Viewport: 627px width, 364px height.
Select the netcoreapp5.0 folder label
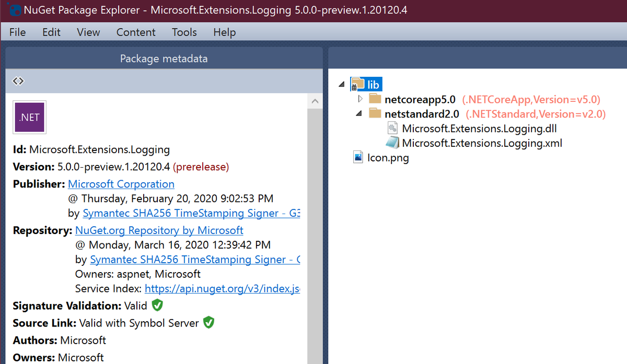click(x=420, y=99)
